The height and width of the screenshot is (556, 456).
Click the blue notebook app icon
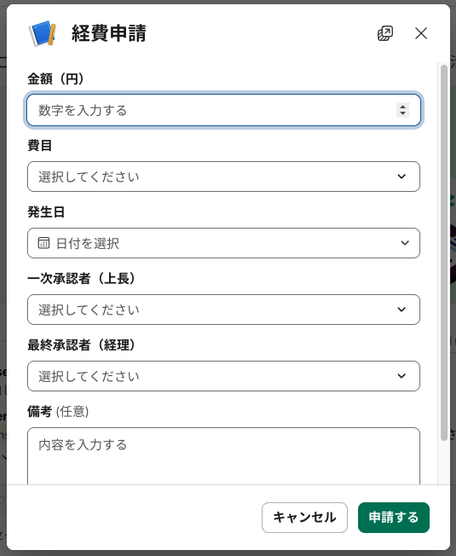(43, 33)
